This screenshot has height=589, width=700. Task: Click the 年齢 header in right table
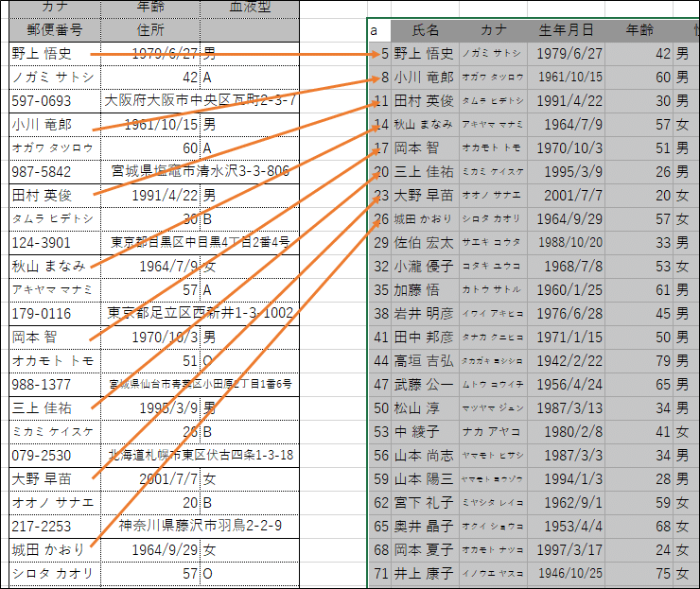tap(639, 30)
